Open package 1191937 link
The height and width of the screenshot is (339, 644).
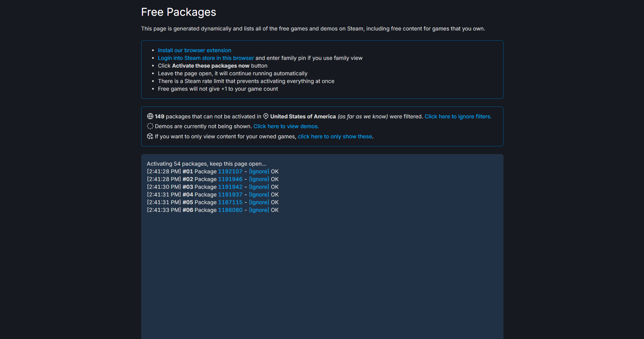pos(230,195)
